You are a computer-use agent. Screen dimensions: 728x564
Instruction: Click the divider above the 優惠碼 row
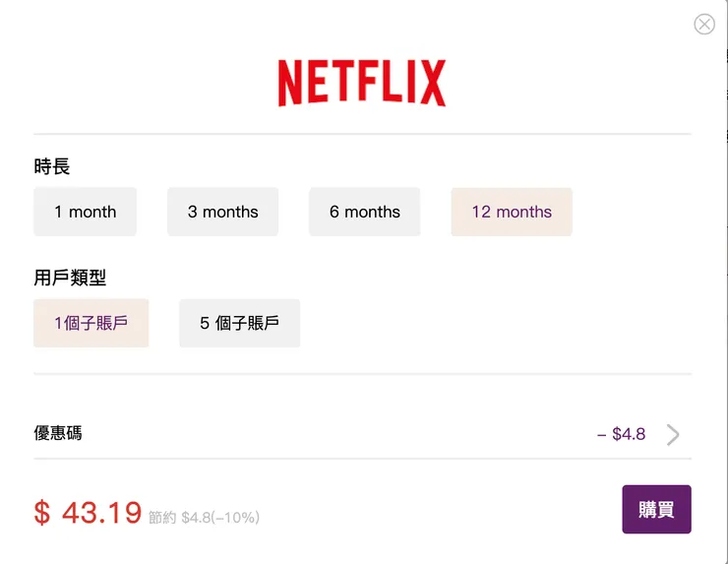coord(362,374)
